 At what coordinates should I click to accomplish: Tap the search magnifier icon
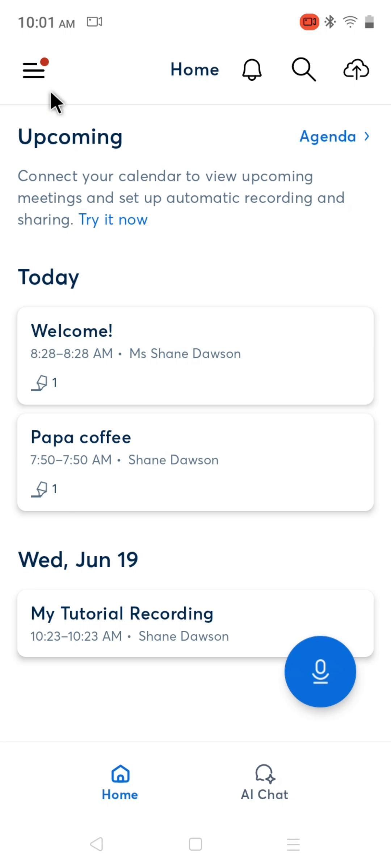pos(303,69)
